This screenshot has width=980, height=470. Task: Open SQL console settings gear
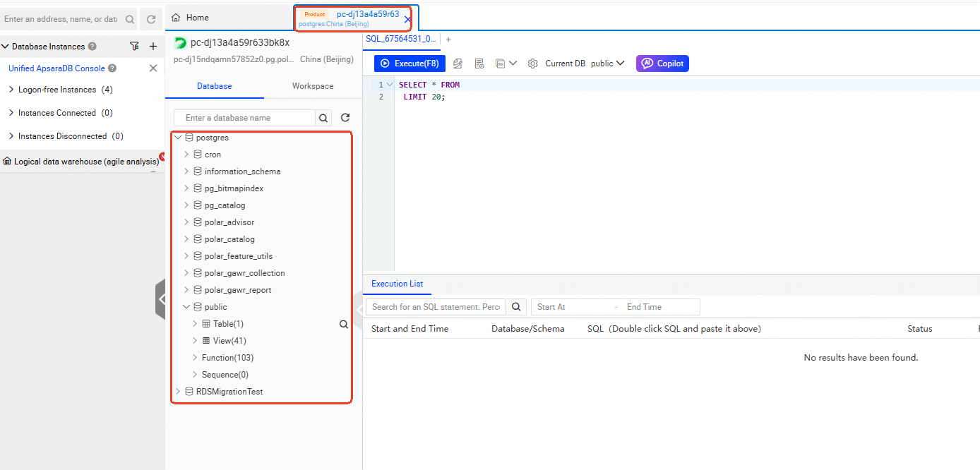[533, 64]
